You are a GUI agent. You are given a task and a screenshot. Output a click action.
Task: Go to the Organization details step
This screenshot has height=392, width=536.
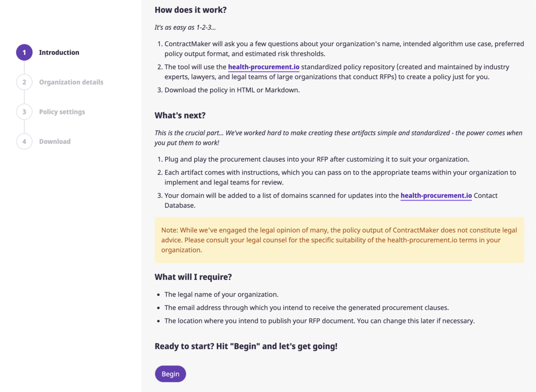tap(71, 82)
